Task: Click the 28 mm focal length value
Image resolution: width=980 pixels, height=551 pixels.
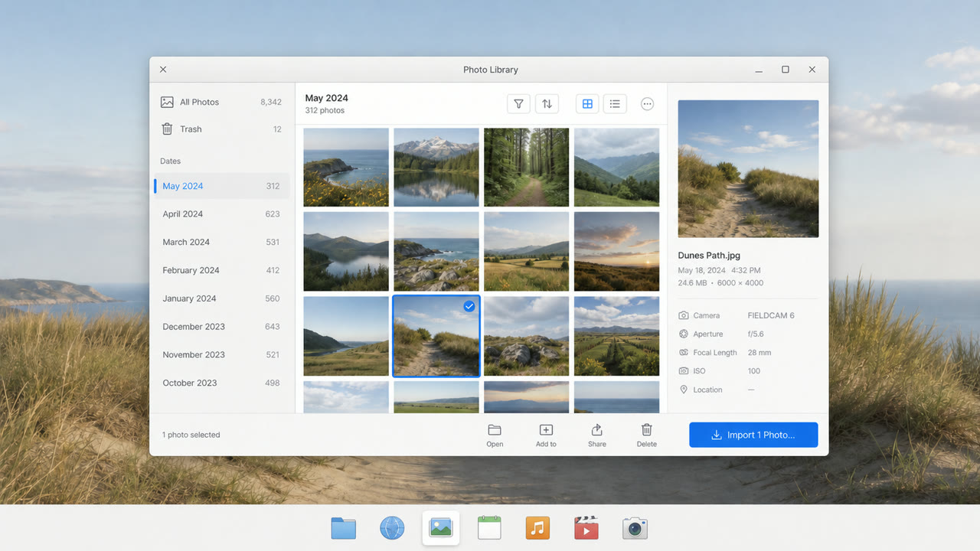Action: click(x=759, y=353)
